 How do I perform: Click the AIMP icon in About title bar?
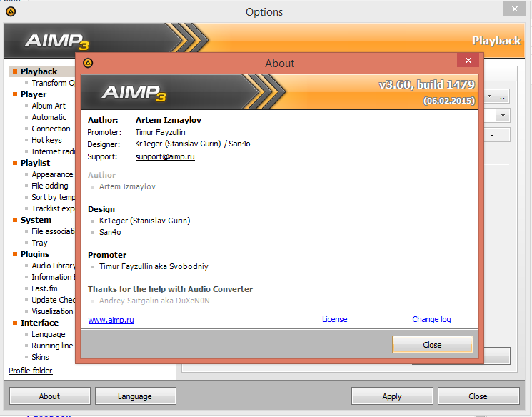click(x=88, y=63)
